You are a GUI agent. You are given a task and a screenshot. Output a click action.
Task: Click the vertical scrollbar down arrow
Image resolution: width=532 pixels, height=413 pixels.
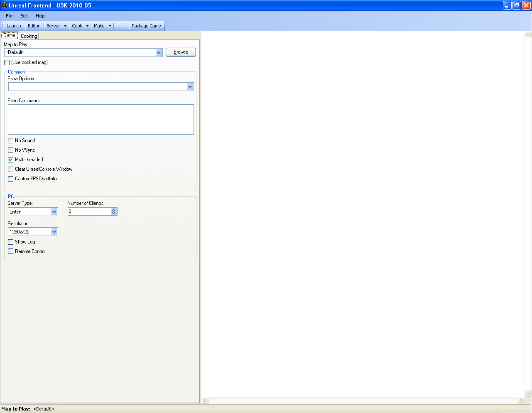528,393
